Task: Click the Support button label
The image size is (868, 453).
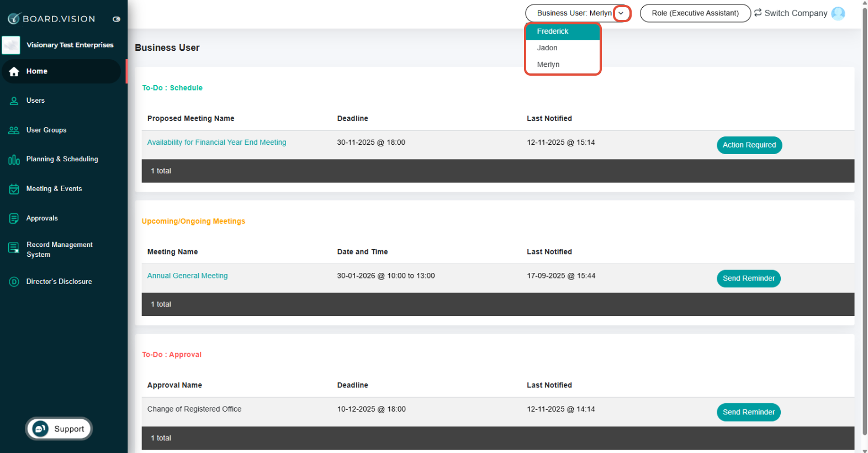Action: click(x=69, y=429)
